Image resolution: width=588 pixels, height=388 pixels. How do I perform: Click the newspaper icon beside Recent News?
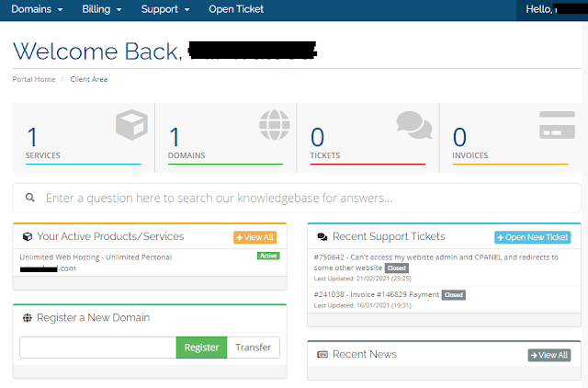tap(322, 355)
